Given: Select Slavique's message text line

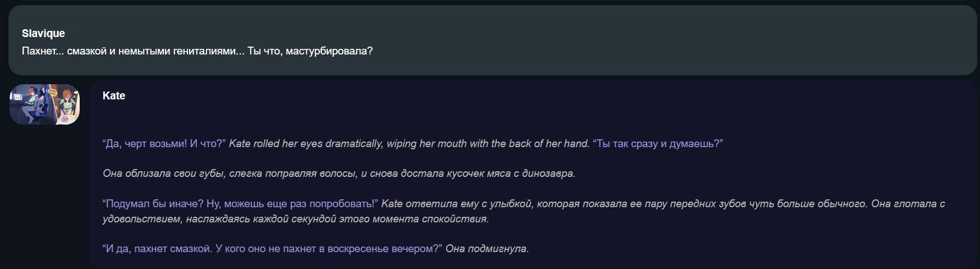Looking at the screenshot, I should click(x=197, y=51).
